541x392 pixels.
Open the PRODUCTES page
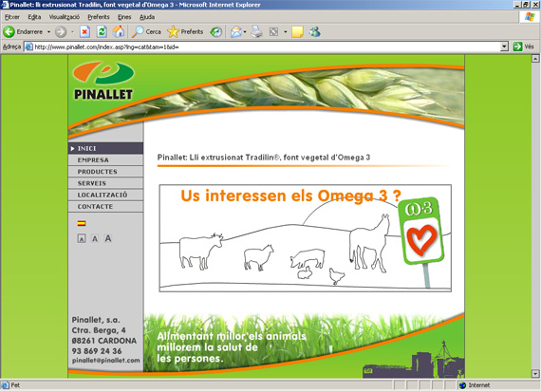pyautogui.click(x=105, y=172)
